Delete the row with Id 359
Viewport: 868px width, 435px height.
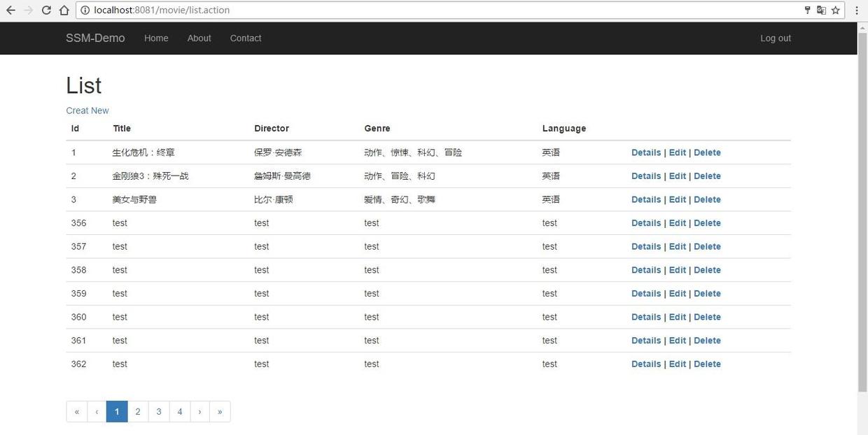707,294
